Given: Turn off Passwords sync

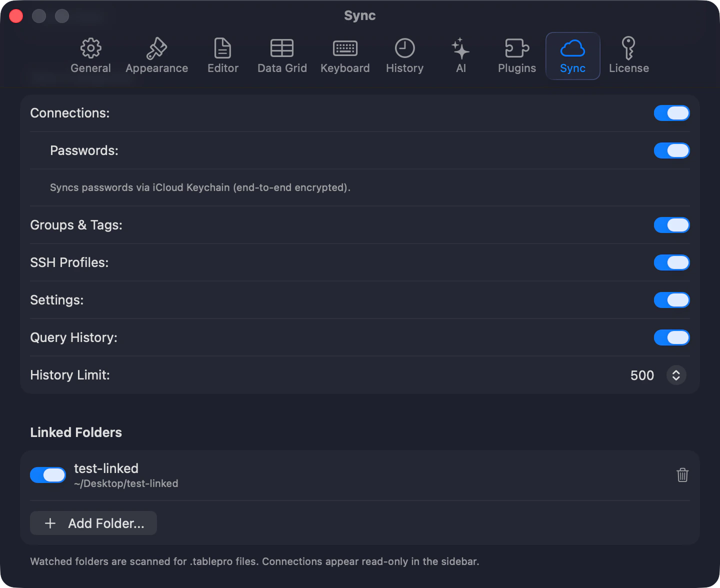Looking at the screenshot, I should tap(672, 150).
